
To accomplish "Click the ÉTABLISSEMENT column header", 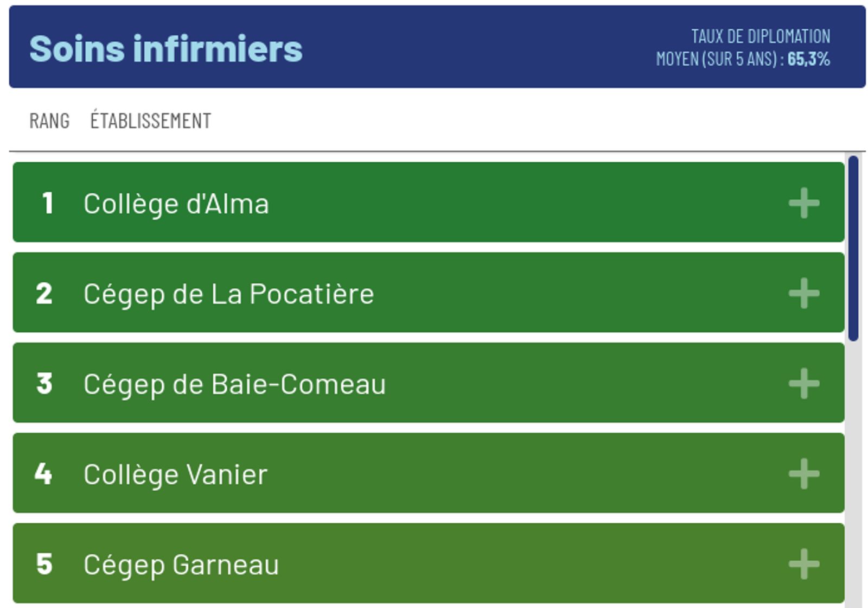I will click(x=150, y=120).
